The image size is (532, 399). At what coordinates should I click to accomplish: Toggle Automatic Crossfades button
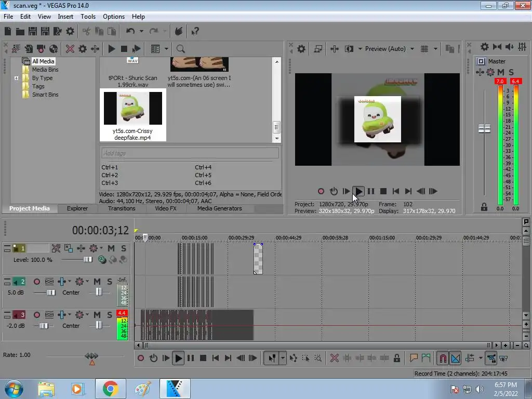[455, 358]
